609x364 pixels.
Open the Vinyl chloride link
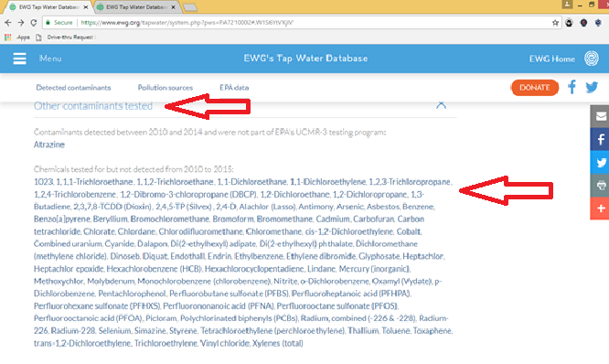point(225,343)
